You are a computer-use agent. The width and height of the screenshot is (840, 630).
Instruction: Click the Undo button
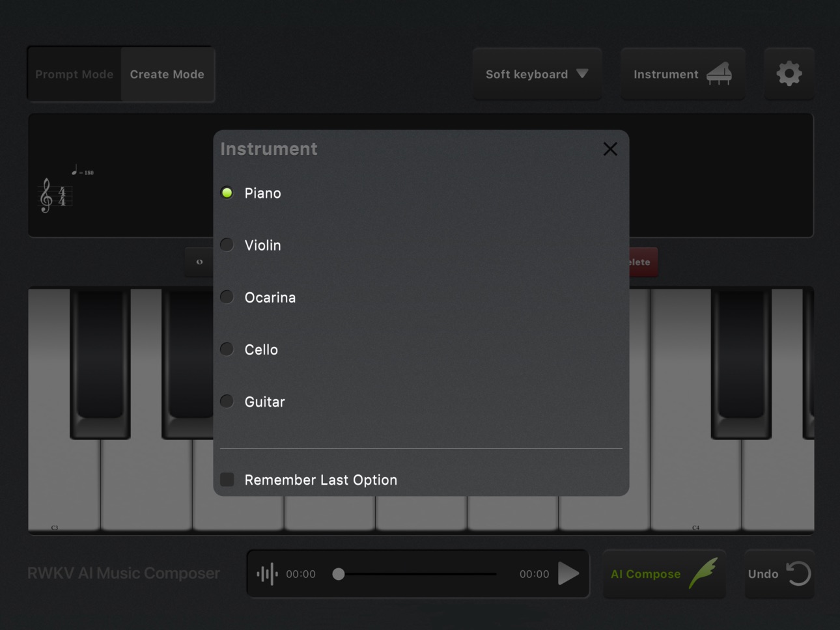point(779,574)
